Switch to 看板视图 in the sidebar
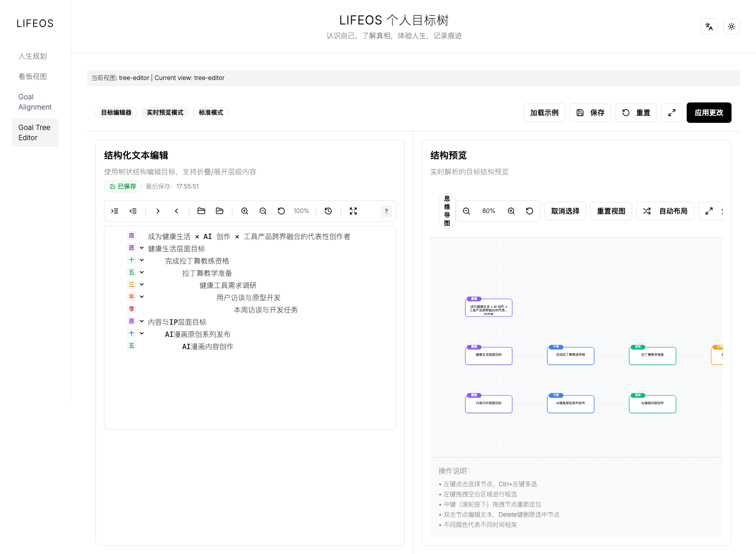The height and width of the screenshot is (554, 756). pyautogui.click(x=32, y=76)
